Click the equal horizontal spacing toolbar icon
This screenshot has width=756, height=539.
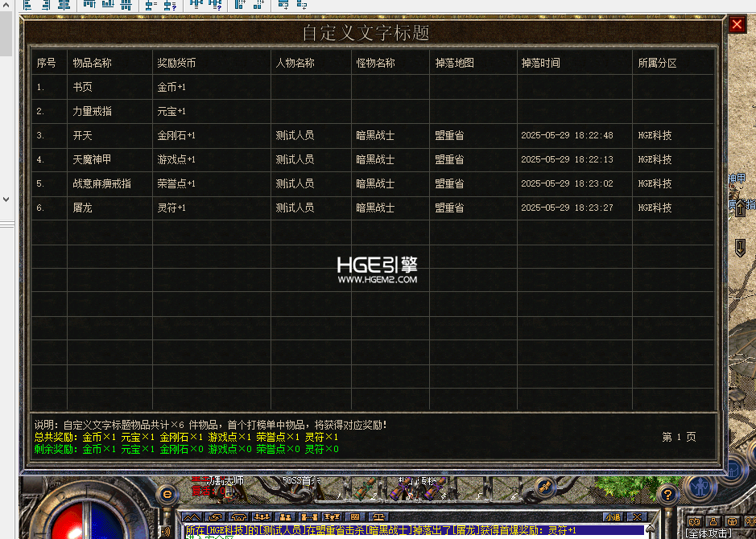(x=196, y=5)
